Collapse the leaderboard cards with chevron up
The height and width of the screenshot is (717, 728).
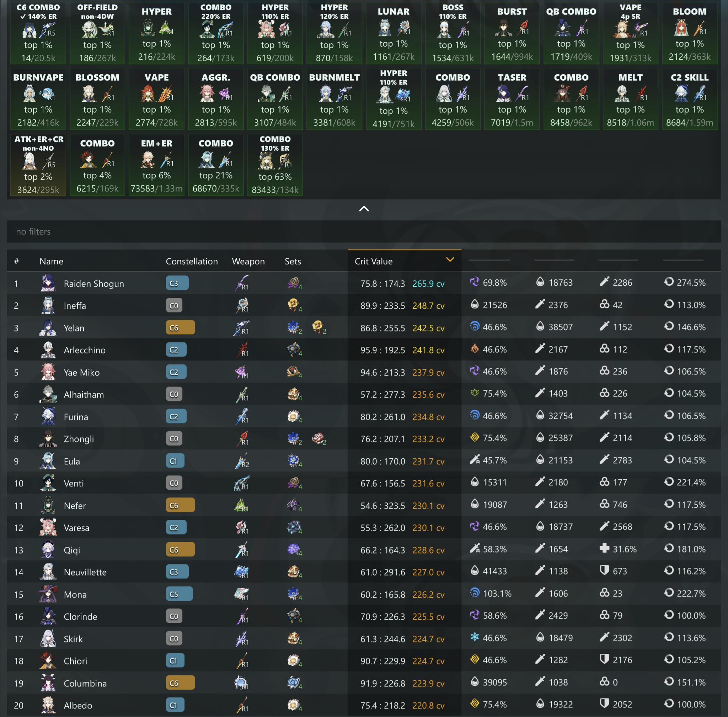click(x=364, y=209)
